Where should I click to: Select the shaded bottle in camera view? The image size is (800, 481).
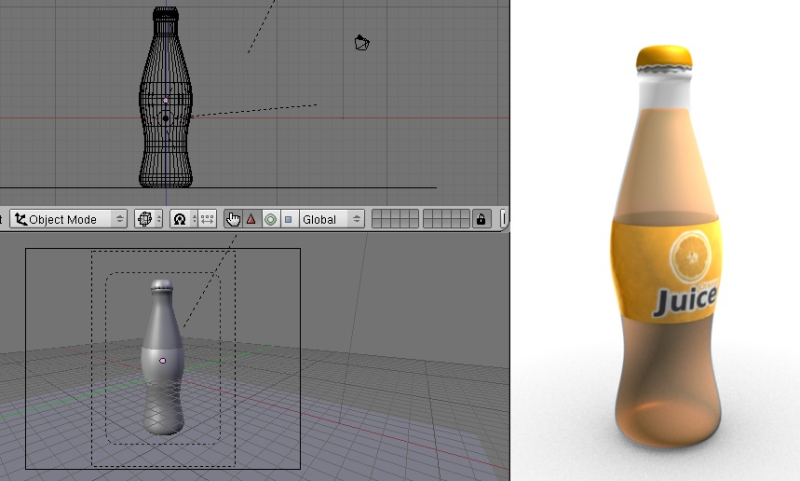[162, 357]
